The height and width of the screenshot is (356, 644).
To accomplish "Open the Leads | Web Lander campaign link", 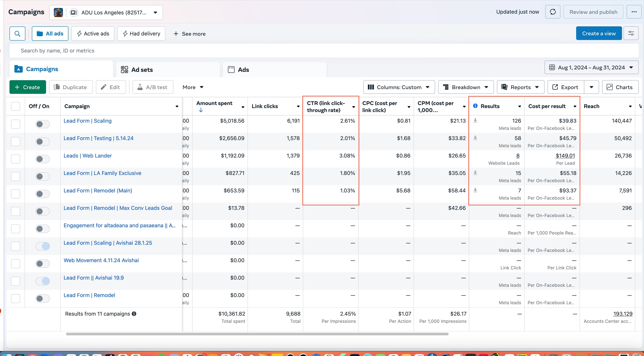I will (x=88, y=155).
